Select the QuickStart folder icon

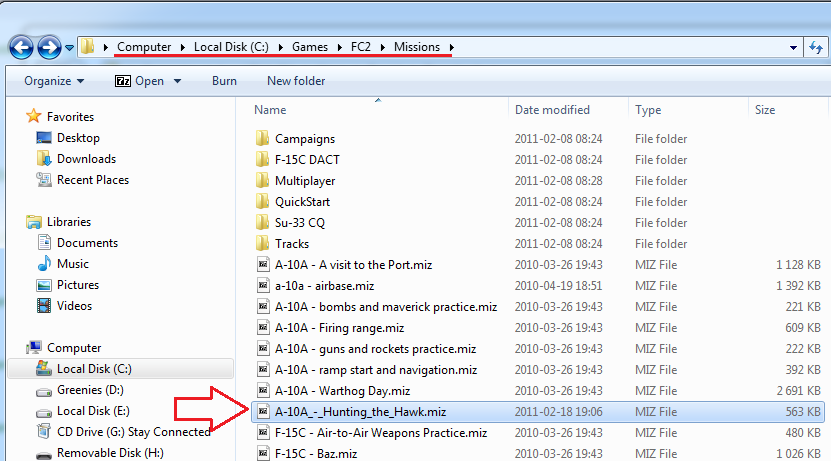pos(262,201)
